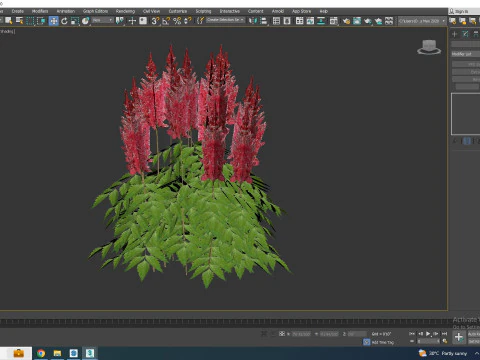Open Render Setup teapot icon
This screenshot has width=480, height=360.
(x=346, y=21)
